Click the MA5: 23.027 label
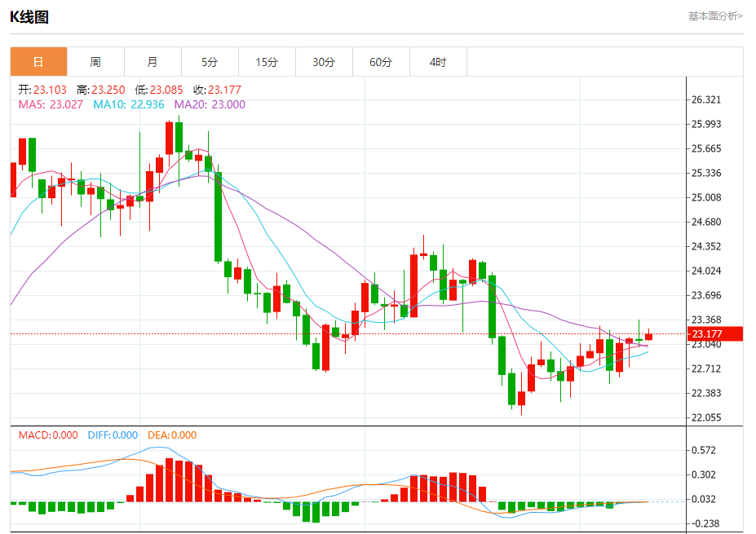 pyautogui.click(x=51, y=104)
